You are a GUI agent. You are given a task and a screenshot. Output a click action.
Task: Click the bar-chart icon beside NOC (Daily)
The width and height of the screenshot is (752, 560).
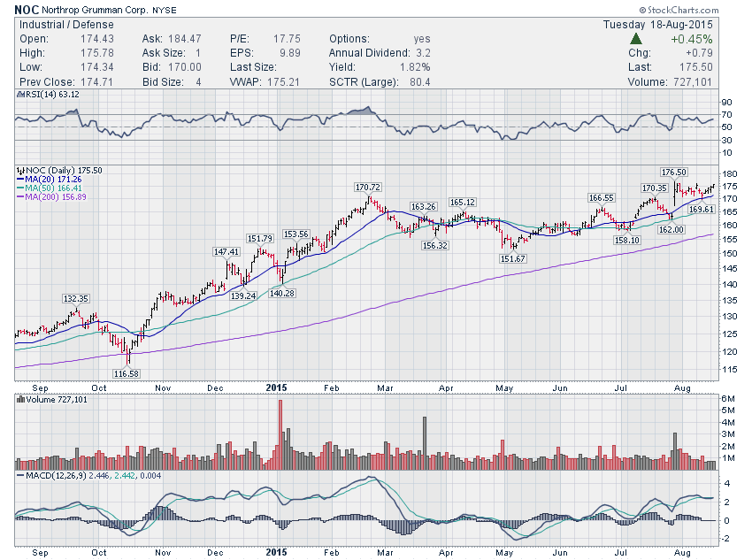[x=20, y=170]
